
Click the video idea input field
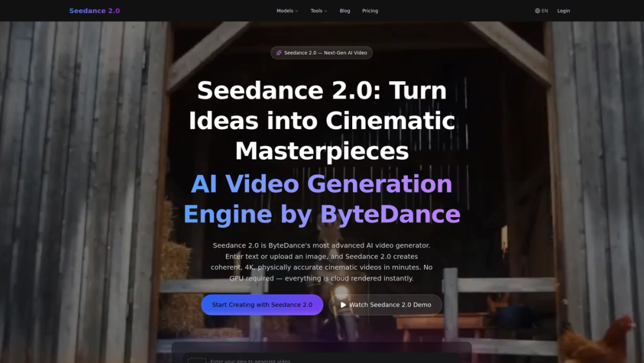tap(321, 359)
